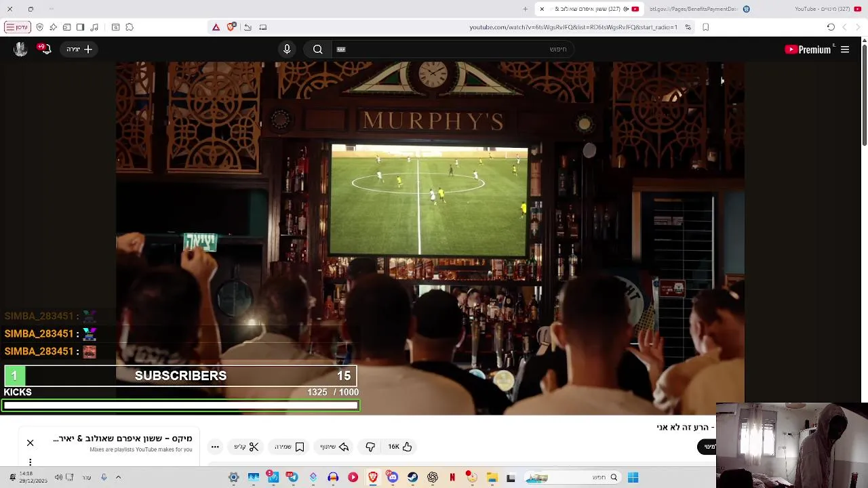Click the Windows taskbar search box
Image resolution: width=868 pixels, height=488 pixels.
572,477
